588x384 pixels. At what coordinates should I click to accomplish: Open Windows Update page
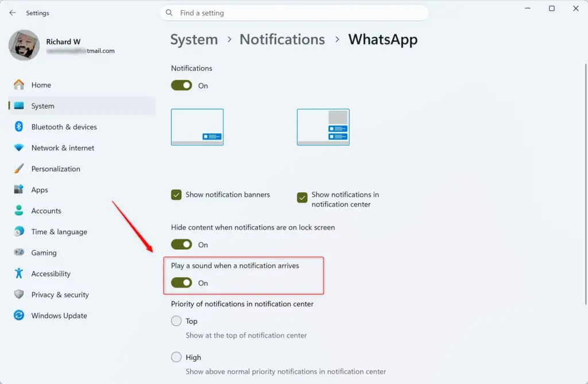click(82, 315)
